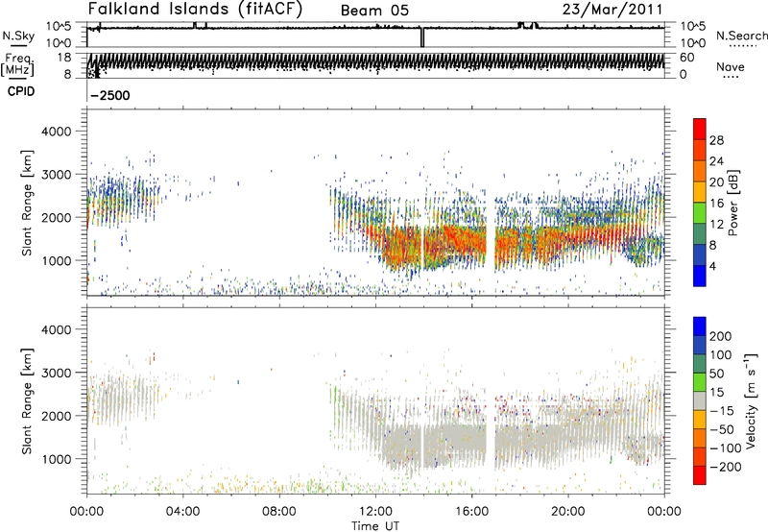
Task: Click the noise dropout near 14:00 in sky noise panel
Action: tap(422, 37)
